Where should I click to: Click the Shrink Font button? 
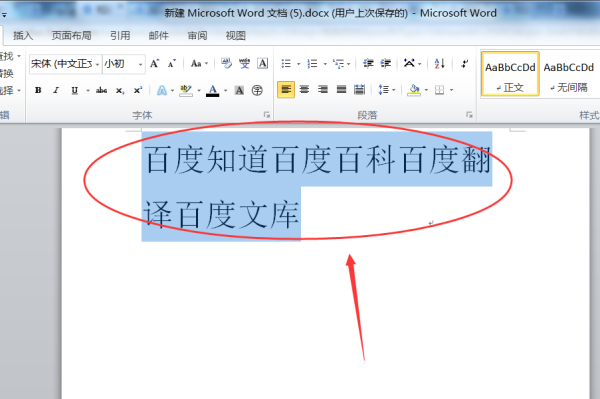[x=172, y=64]
